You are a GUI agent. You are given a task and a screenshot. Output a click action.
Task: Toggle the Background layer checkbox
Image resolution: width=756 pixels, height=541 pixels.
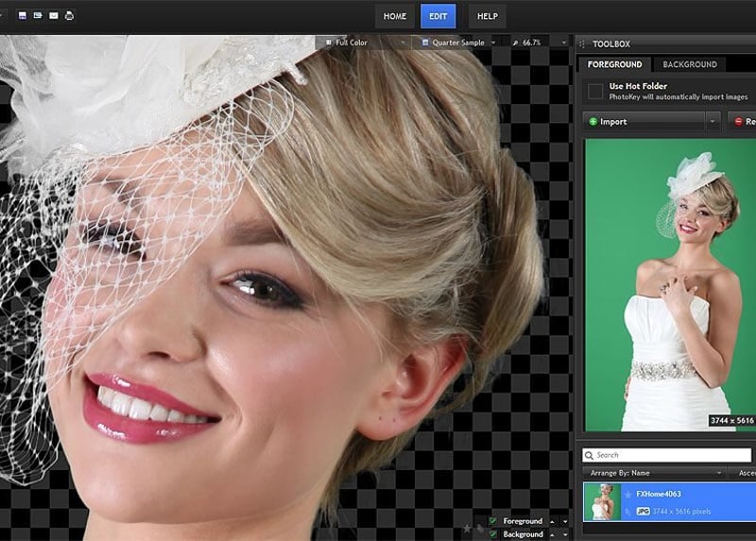point(493,534)
